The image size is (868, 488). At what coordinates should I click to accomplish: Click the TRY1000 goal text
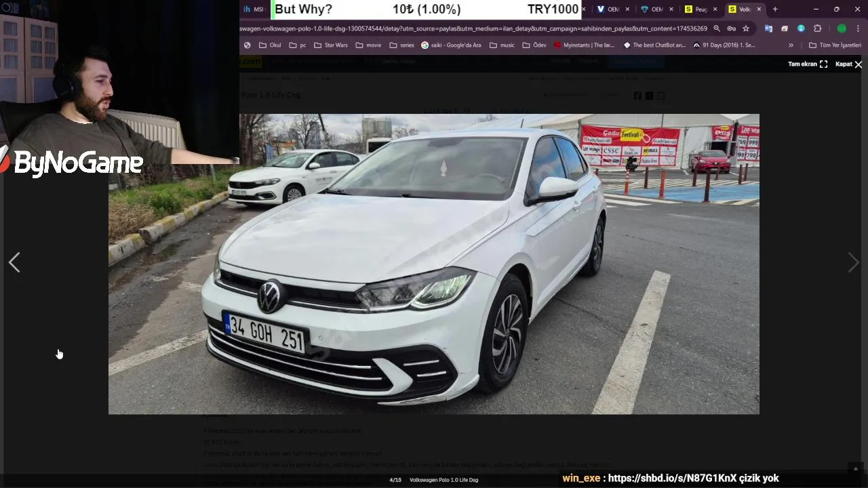(x=553, y=9)
